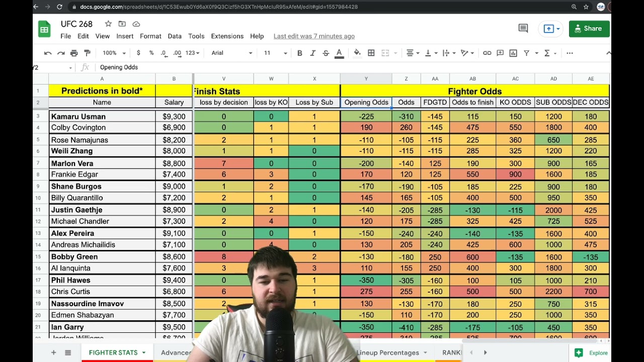Select the Kamaru Usman name cell
Image resolution: width=644 pixels, height=362 pixels.
coord(102,116)
